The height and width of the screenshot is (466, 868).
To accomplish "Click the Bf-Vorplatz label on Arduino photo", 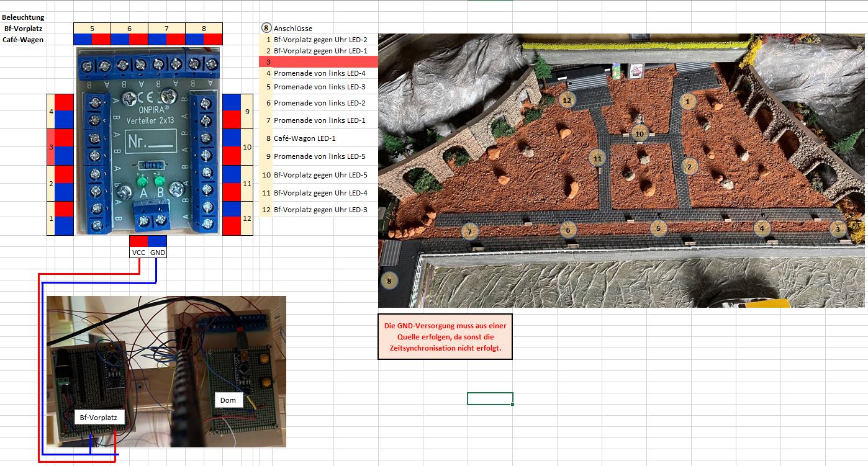I will pos(99,417).
